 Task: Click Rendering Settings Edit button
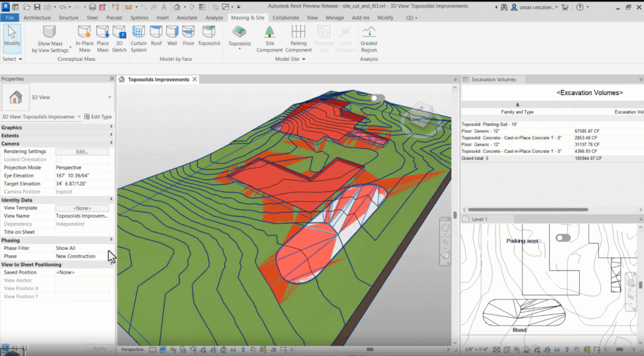click(82, 152)
